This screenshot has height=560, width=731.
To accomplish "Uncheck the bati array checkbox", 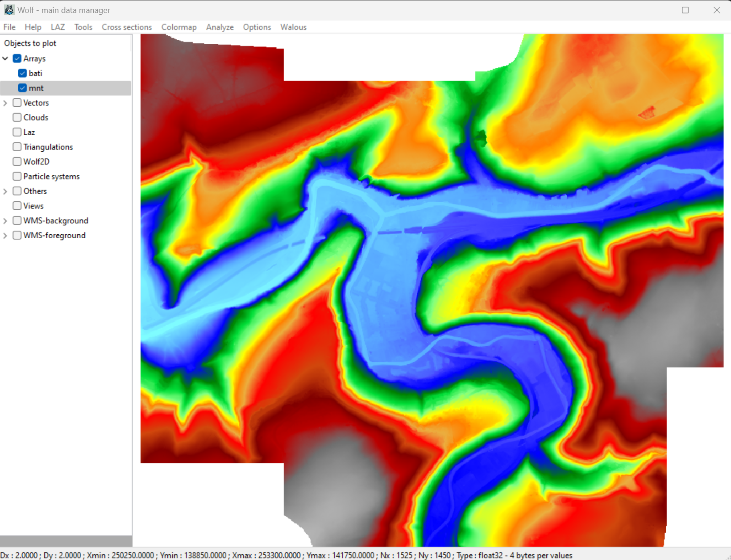I will (22, 73).
